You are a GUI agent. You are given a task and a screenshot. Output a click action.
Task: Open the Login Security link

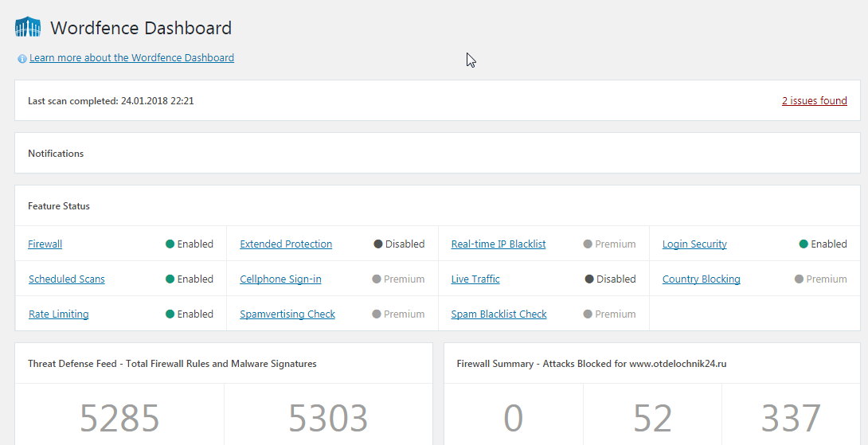[x=694, y=244]
